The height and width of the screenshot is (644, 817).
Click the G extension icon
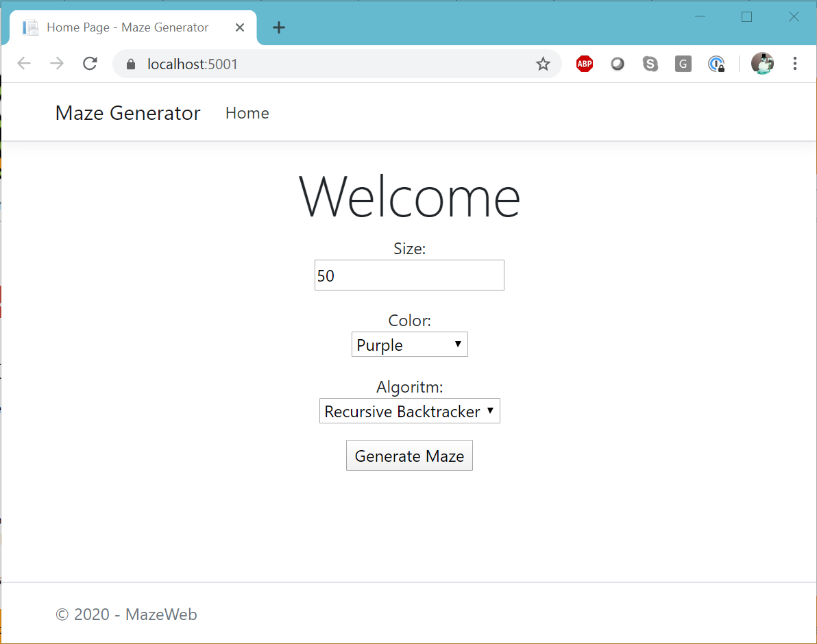[x=683, y=63]
